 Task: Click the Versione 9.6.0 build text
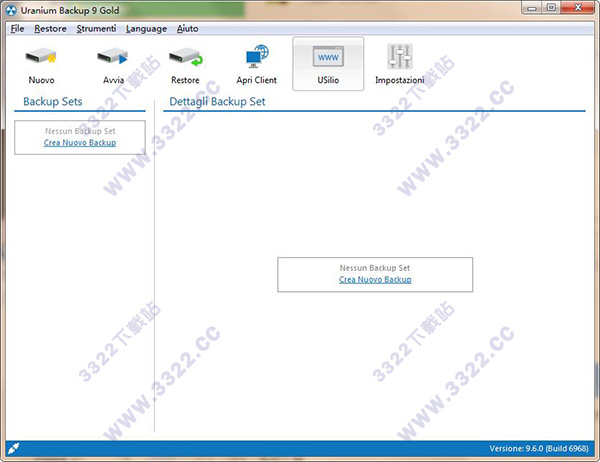(x=539, y=448)
